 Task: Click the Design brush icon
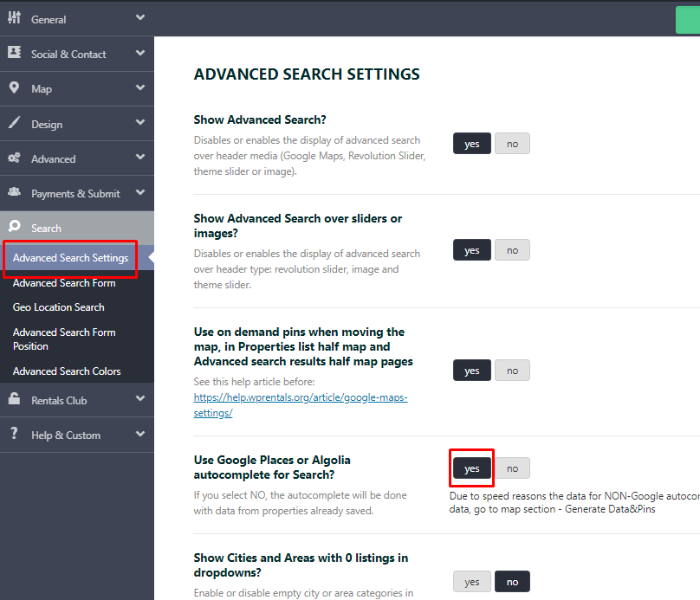point(14,123)
